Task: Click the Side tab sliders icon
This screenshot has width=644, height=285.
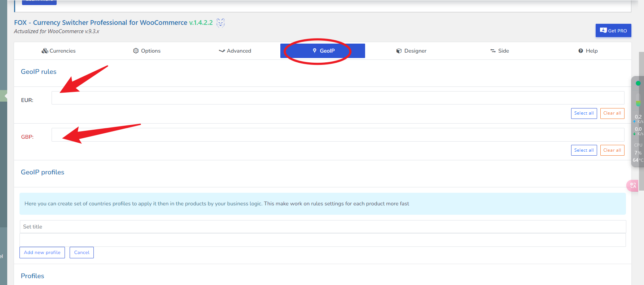Action: coord(493,51)
